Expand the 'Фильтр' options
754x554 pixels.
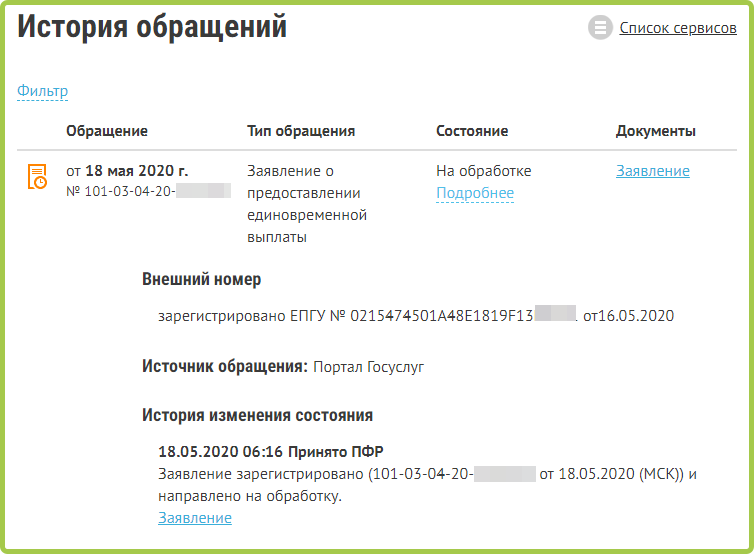pos(42,91)
